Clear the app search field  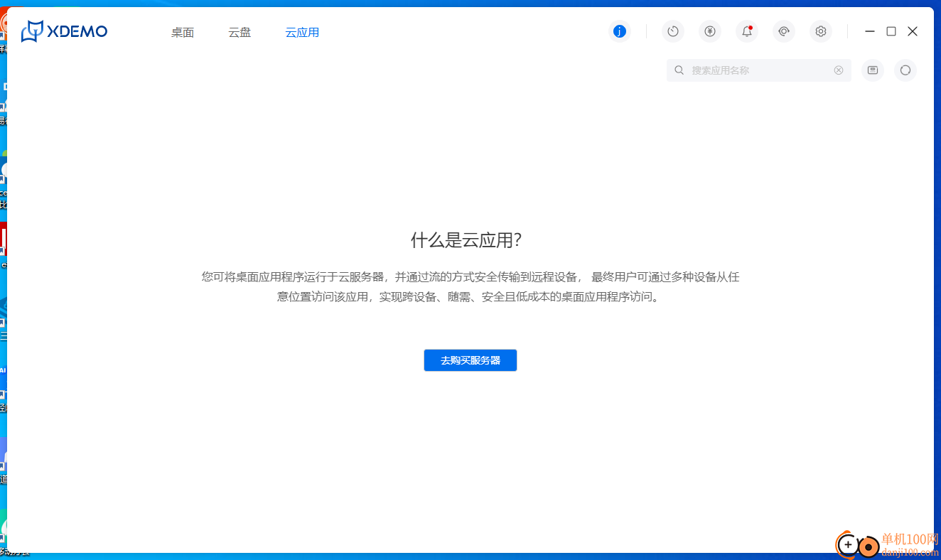839,70
